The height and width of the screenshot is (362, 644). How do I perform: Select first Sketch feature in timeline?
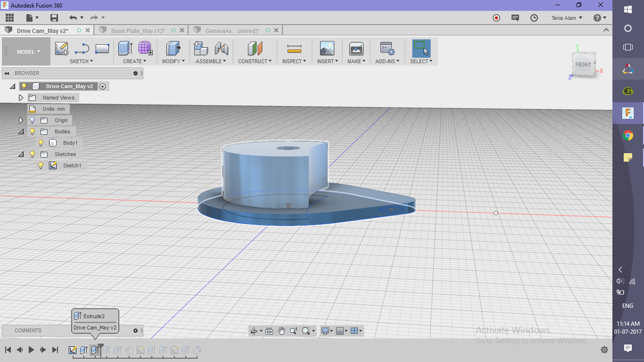[73, 350]
